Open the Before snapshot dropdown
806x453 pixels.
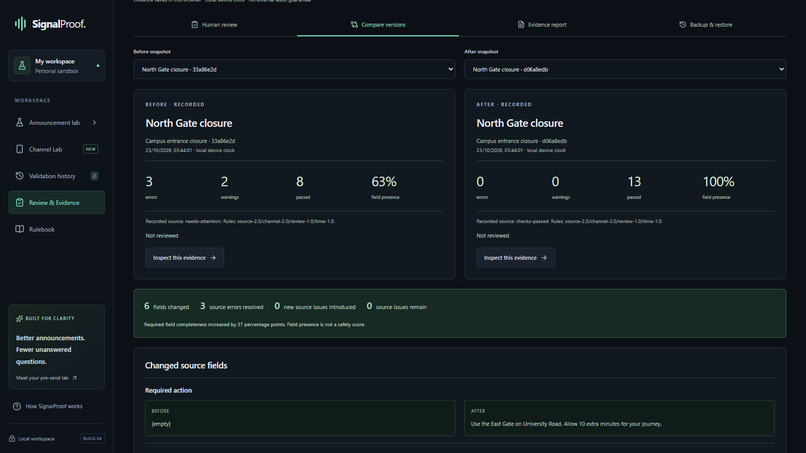coord(294,69)
